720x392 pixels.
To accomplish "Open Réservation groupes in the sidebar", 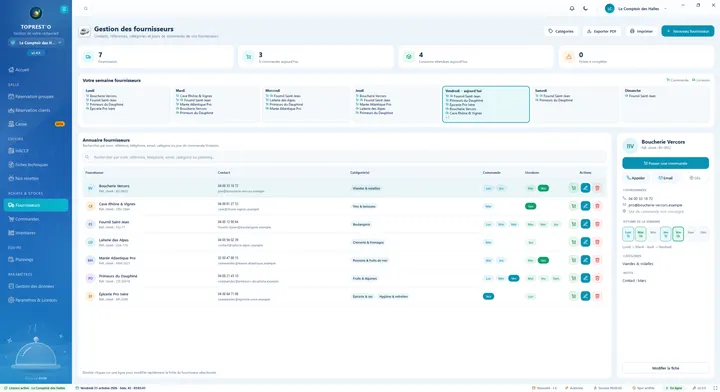I will (36, 96).
